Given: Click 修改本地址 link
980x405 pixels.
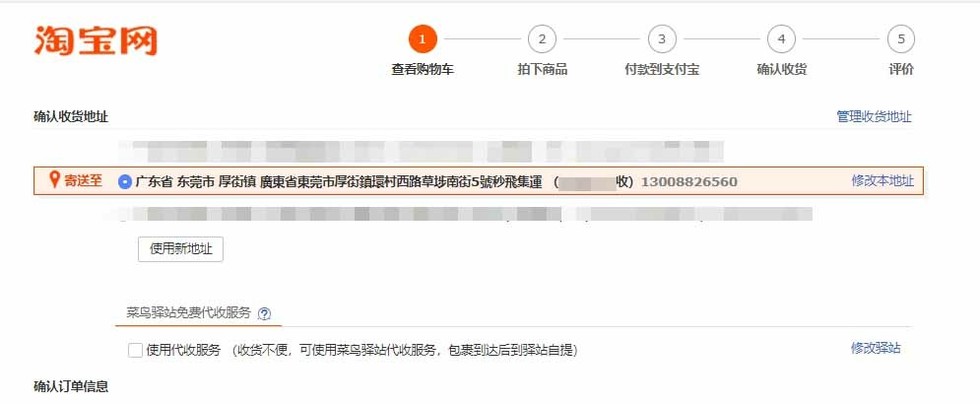Looking at the screenshot, I should click(882, 181).
